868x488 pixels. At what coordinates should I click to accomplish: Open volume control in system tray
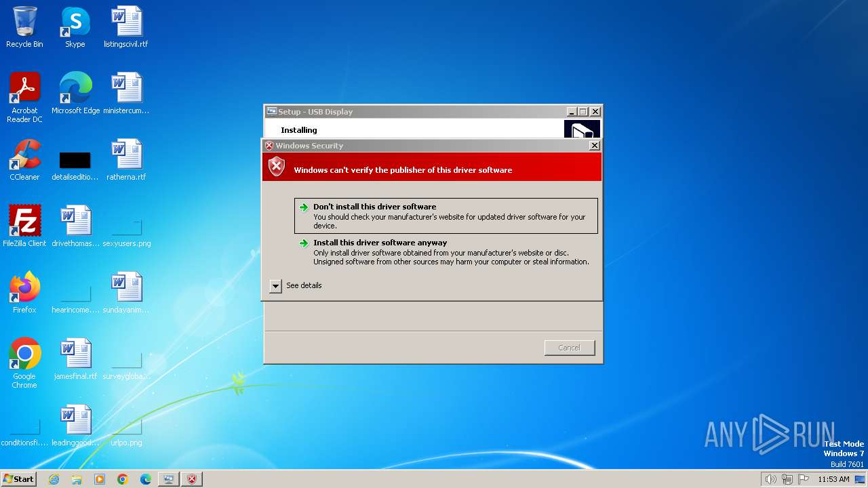pyautogui.click(x=770, y=479)
